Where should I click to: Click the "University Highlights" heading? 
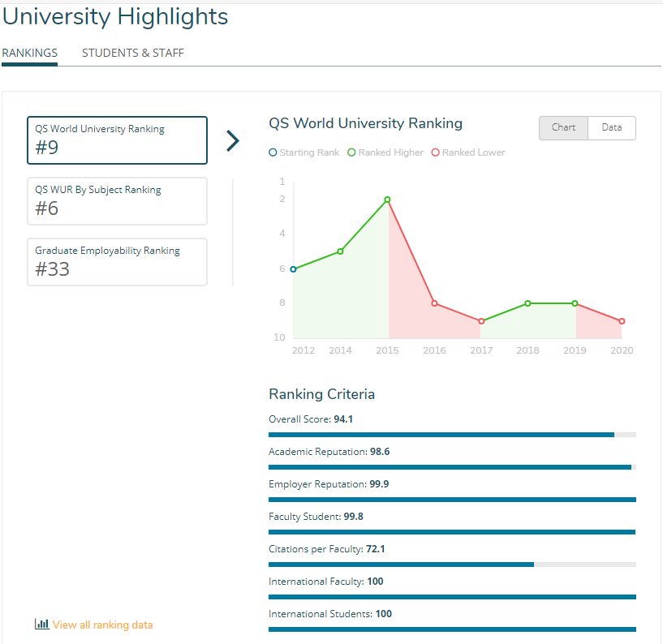pos(115,17)
